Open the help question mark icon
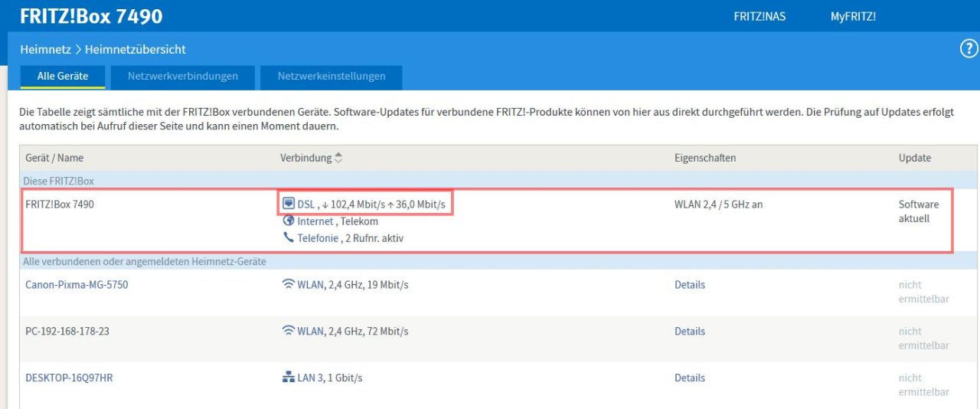This screenshot has width=980, height=409. coord(969,49)
